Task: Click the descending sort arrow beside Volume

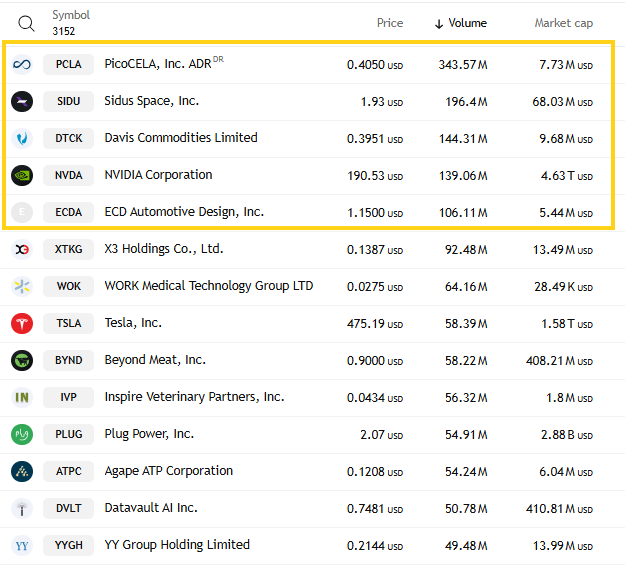Action: coord(439,24)
